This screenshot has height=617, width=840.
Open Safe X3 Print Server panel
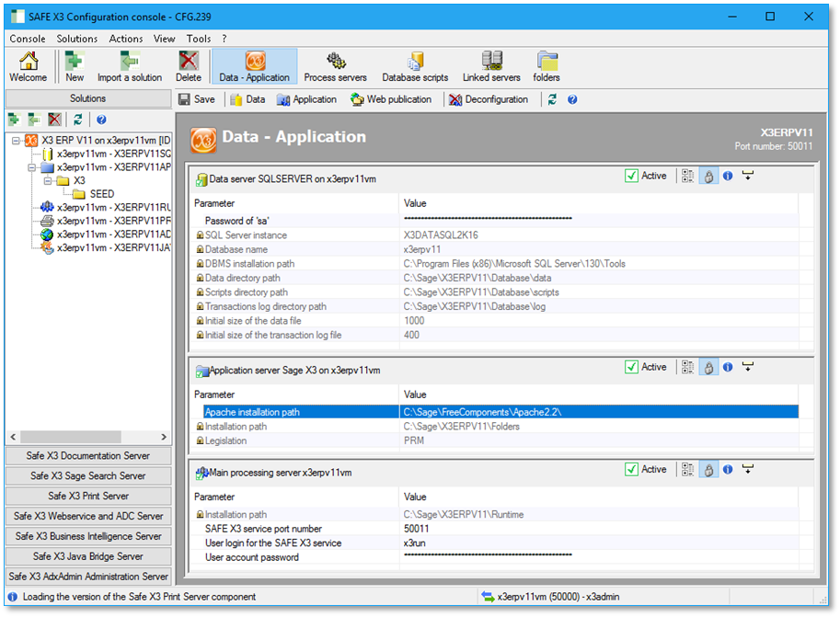pos(88,496)
